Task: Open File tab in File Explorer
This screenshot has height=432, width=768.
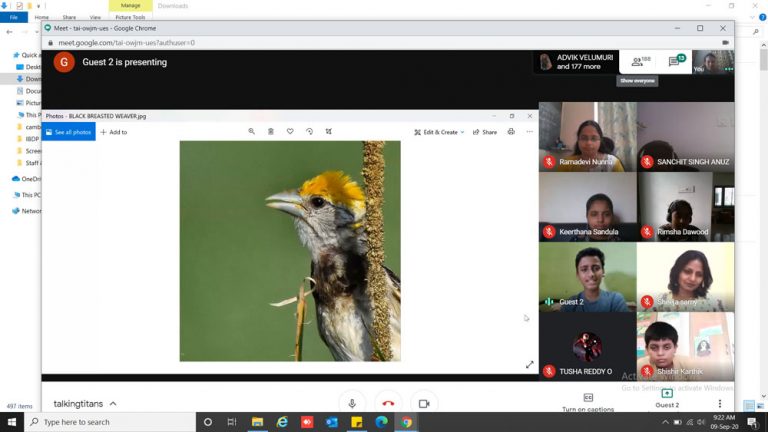Action: (14, 17)
